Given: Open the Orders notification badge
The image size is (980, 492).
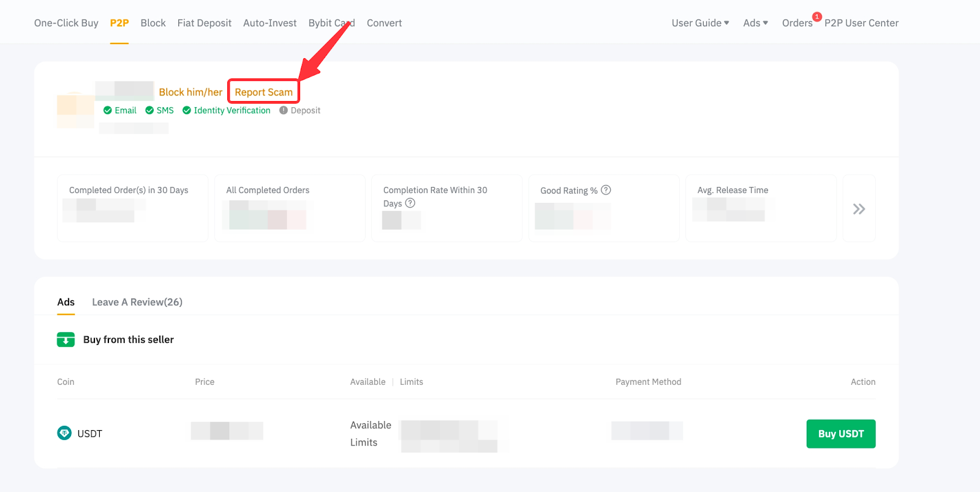Looking at the screenshot, I should point(816,17).
